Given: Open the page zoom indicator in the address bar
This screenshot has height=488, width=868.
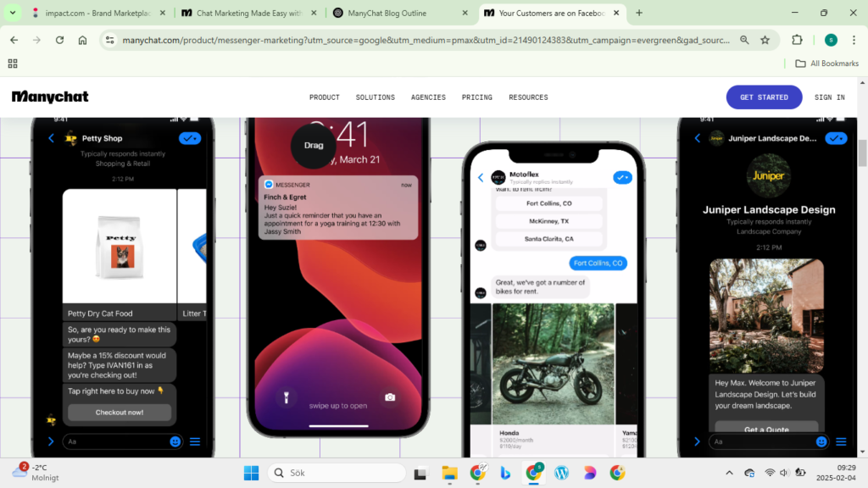Looking at the screenshot, I should pos(744,40).
